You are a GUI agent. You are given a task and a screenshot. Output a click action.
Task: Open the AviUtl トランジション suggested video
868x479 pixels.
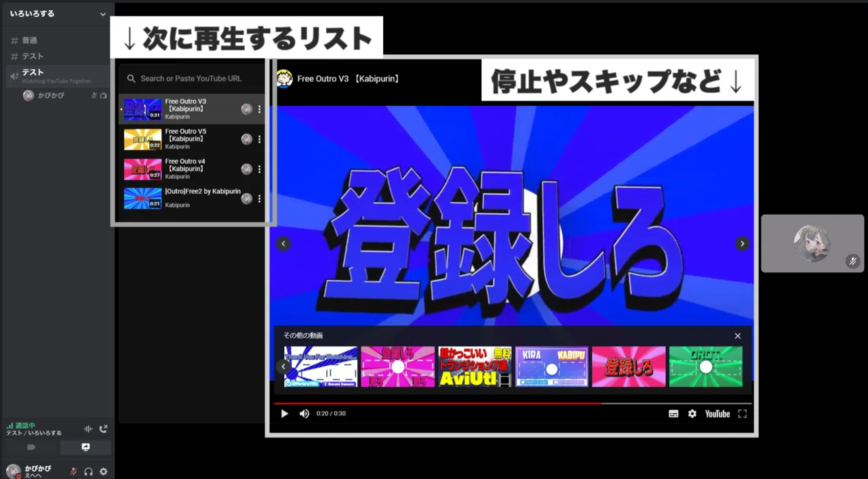(x=475, y=367)
